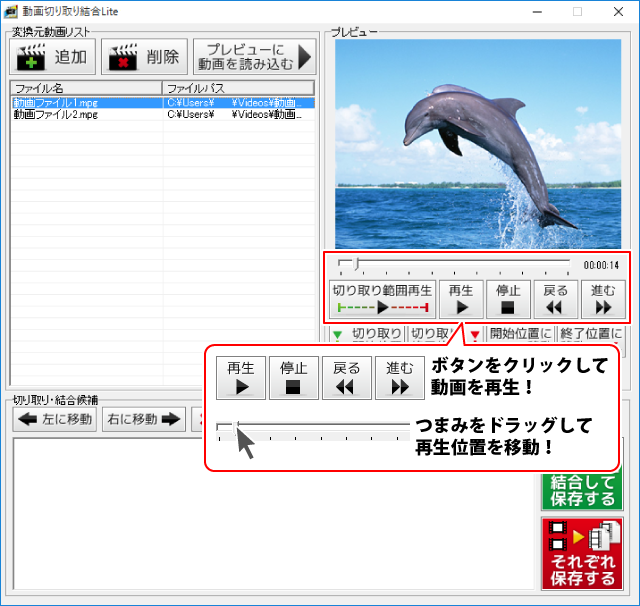Click 切り取り範囲再生 button

(381, 299)
